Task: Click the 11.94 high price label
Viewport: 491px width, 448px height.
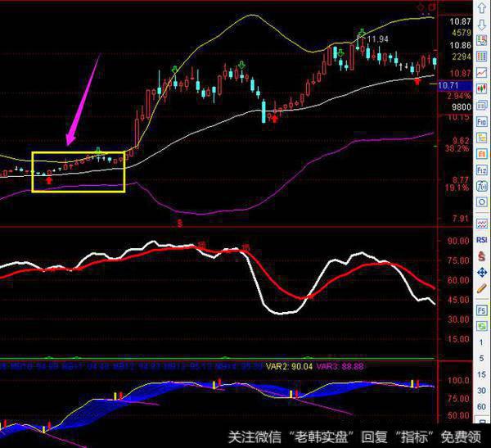Action: (377, 39)
